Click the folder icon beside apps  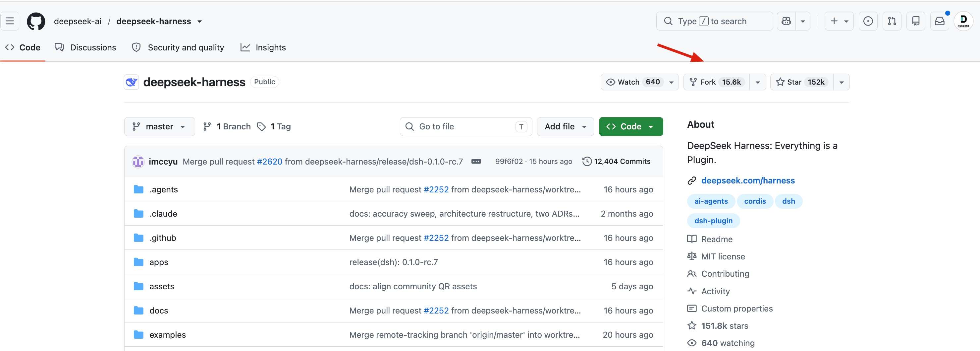[138, 262]
